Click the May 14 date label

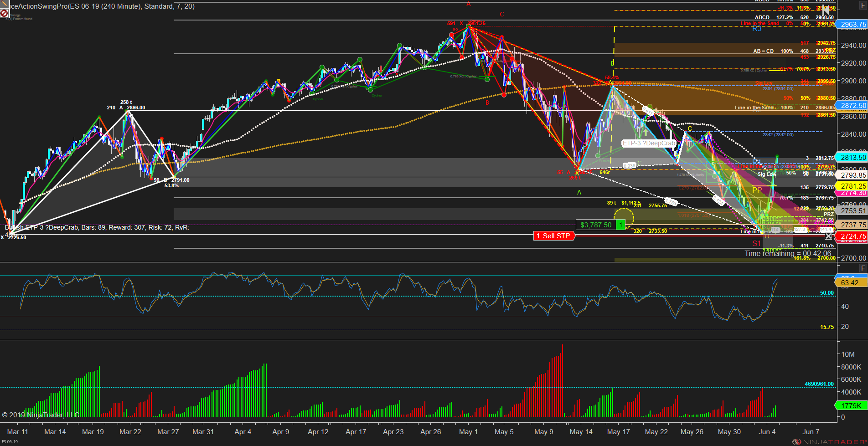tap(581, 432)
